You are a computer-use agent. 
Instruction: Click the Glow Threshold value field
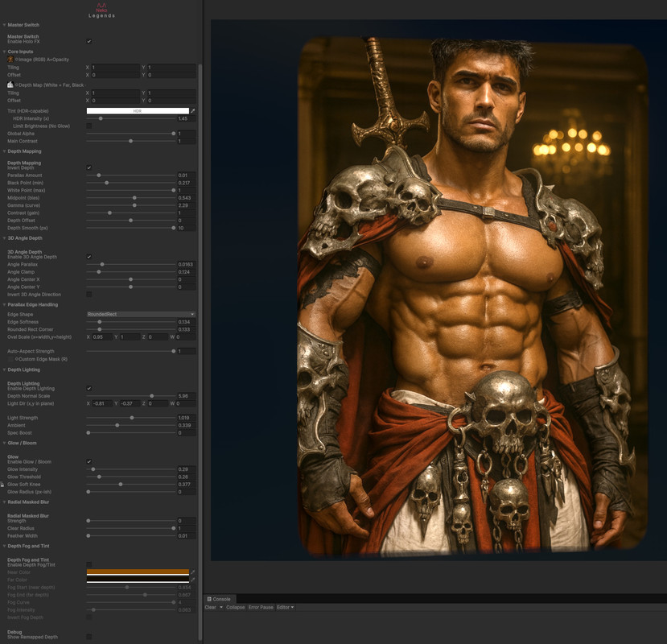[187, 477]
